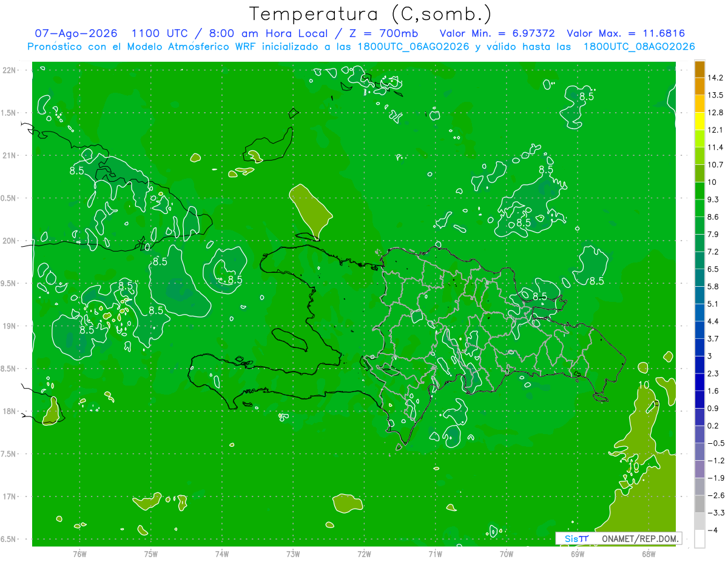This screenshot has height=562, width=728.
Task: Click the 71W longitude axis label
Action: [435, 554]
